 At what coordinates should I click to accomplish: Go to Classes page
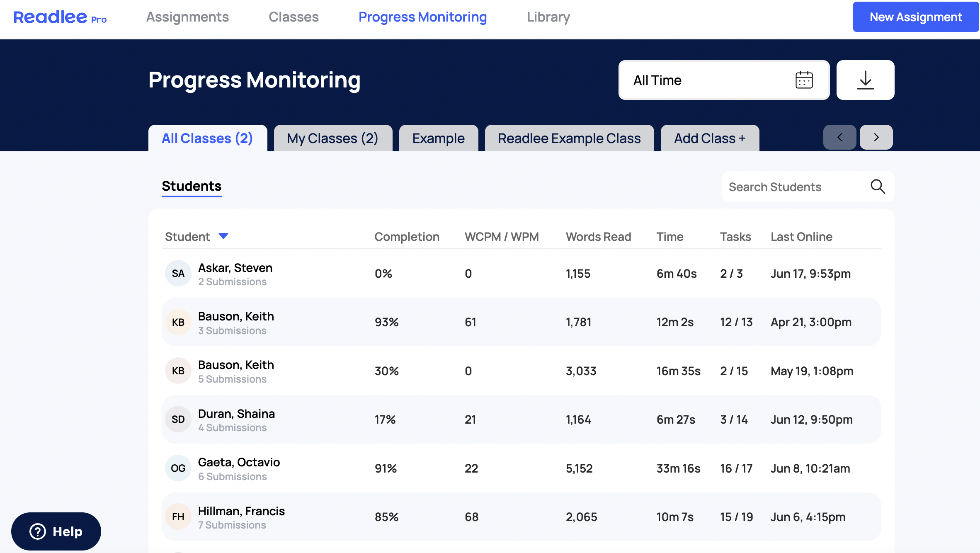coord(294,17)
